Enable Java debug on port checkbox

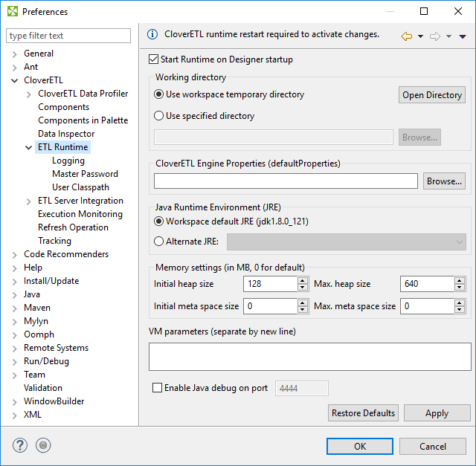coord(157,388)
